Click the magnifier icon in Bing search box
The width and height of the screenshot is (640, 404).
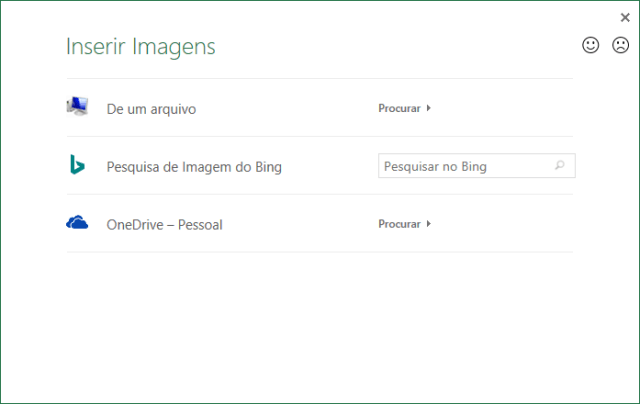(560, 166)
